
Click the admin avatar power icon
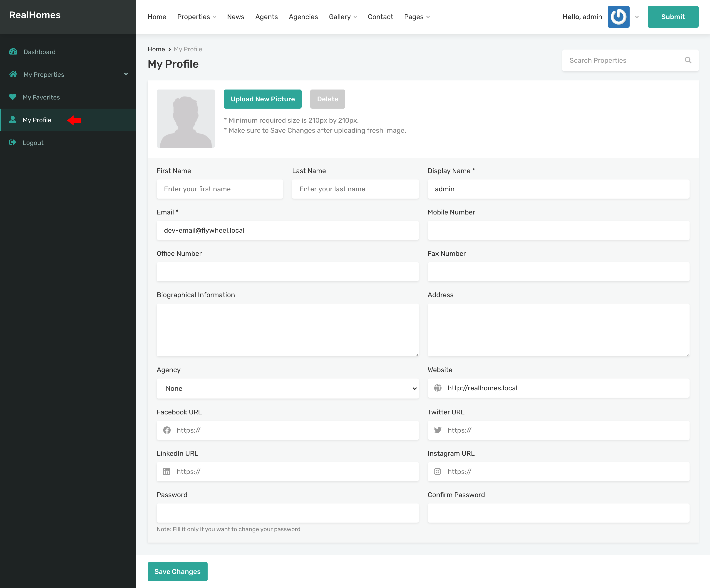(x=618, y=17)
